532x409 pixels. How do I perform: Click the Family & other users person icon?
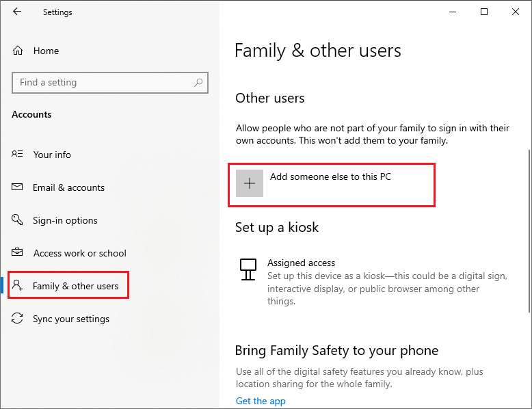pos(17,285)
